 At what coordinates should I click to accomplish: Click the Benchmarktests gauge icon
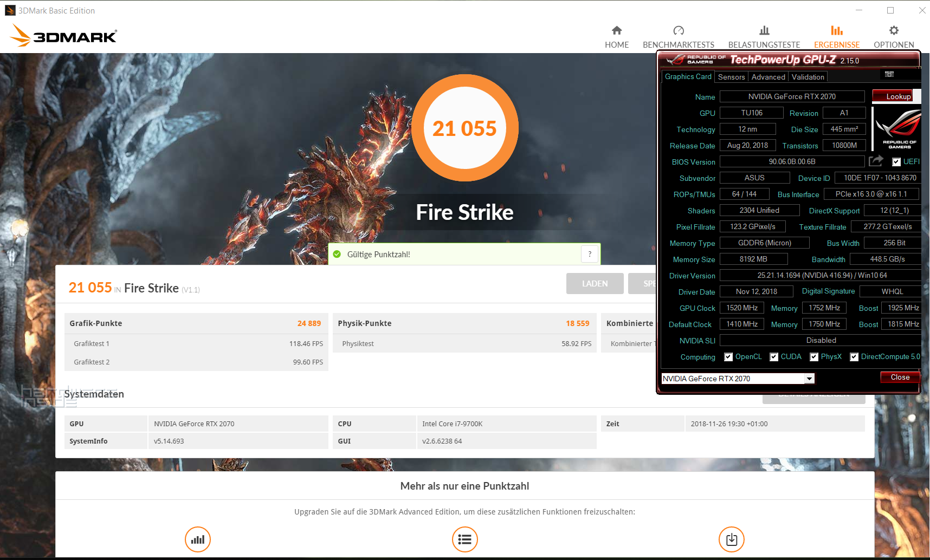(x=679, y=31)
